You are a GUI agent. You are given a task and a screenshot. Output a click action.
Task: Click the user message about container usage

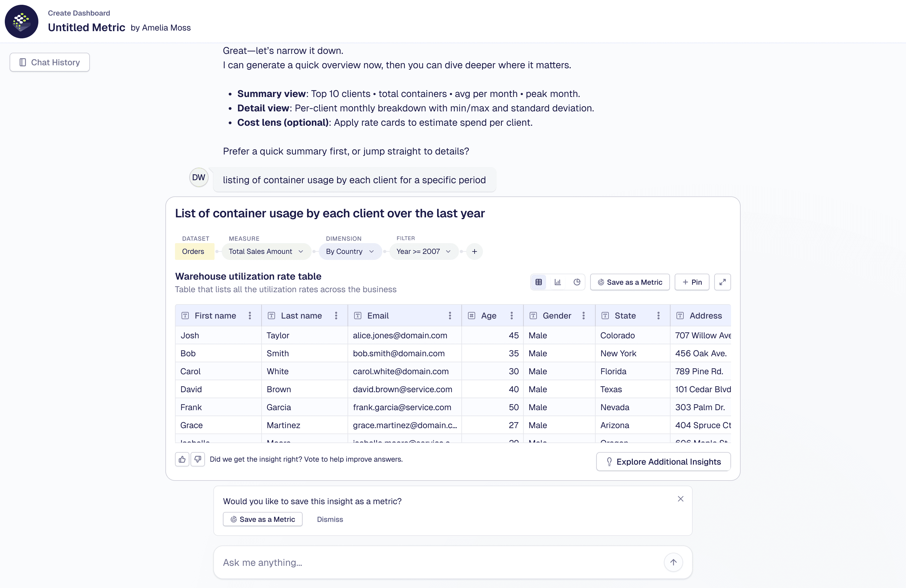pos(354,180)
